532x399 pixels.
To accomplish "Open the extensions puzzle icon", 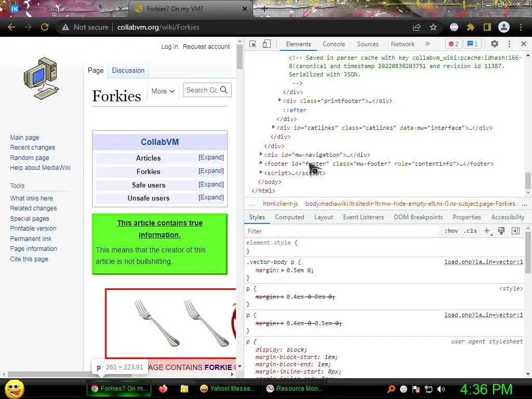I will 471,27.
